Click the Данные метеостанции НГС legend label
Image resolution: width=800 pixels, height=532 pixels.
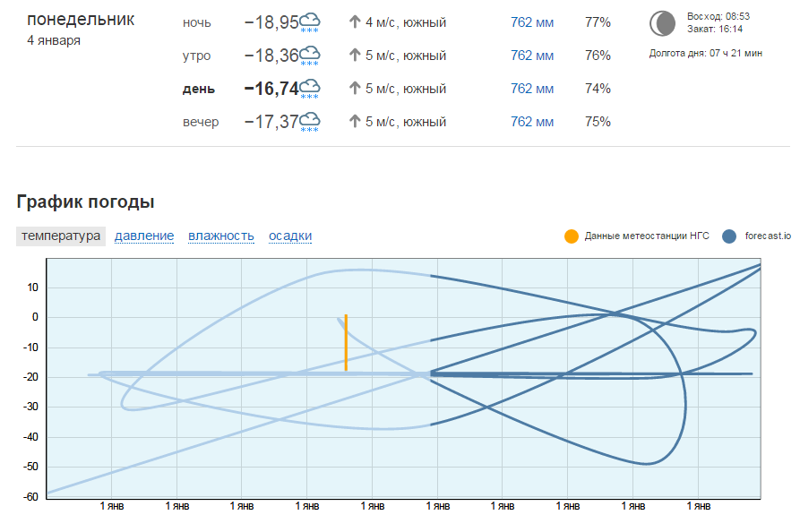tap(647, 236)
